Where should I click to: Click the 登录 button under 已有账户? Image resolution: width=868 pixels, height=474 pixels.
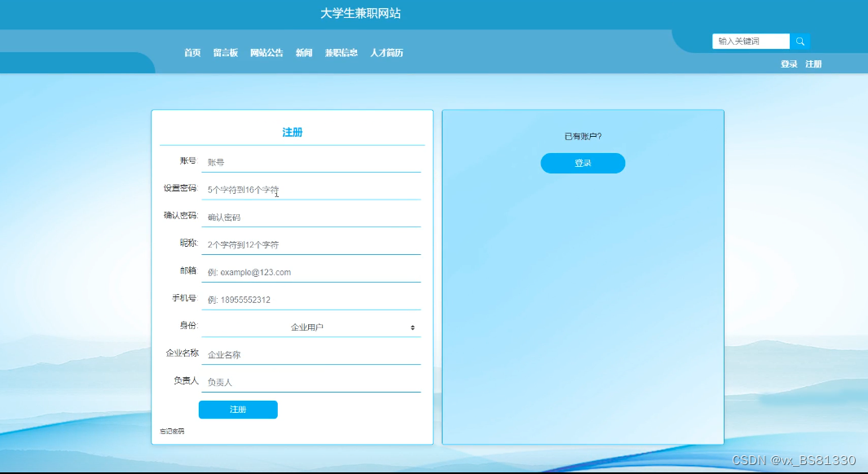click(583, 163)
